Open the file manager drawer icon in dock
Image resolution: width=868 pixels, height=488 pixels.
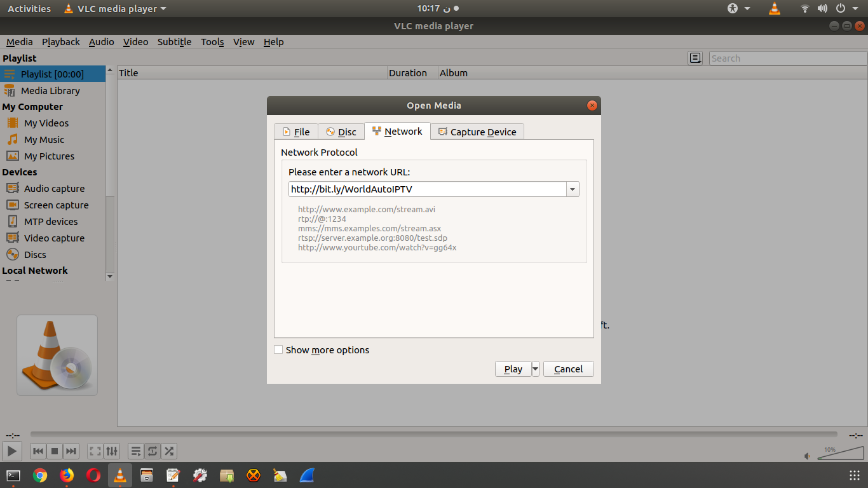coord(147,475)
